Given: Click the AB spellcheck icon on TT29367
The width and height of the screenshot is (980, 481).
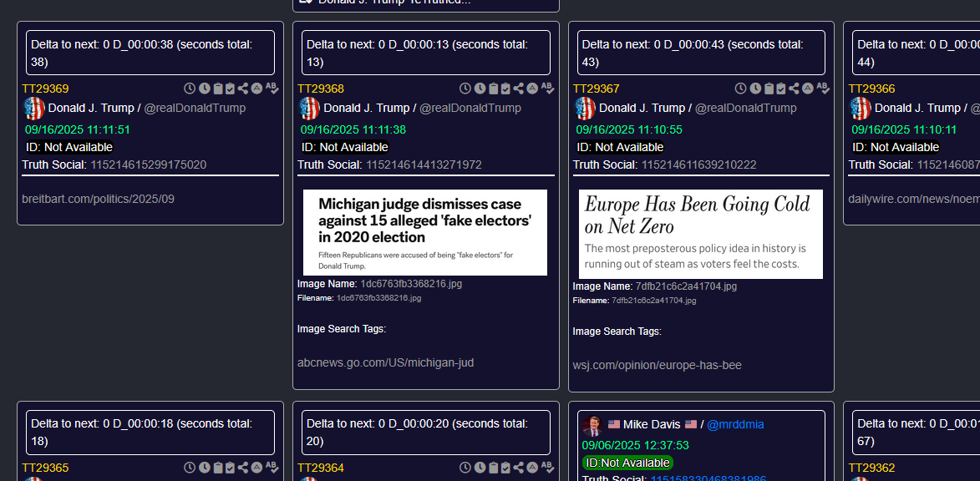Looking at the screenshot, I should 822,89.
